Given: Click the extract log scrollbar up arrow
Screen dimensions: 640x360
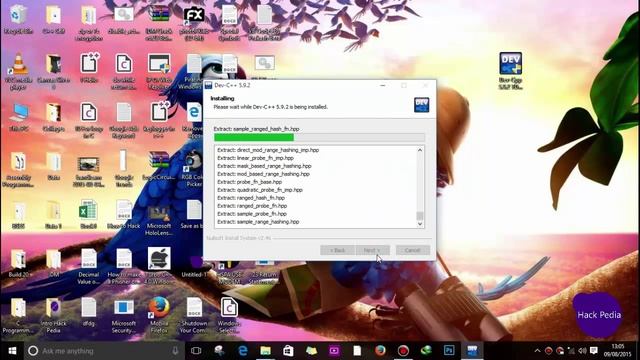Looking at the screenshot, I should point(420,150).
